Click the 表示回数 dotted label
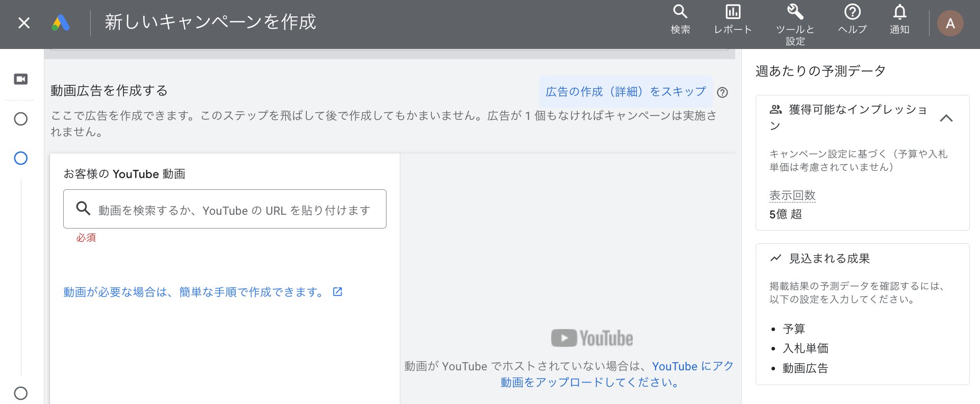980x404 pixels. coord(792,195)
